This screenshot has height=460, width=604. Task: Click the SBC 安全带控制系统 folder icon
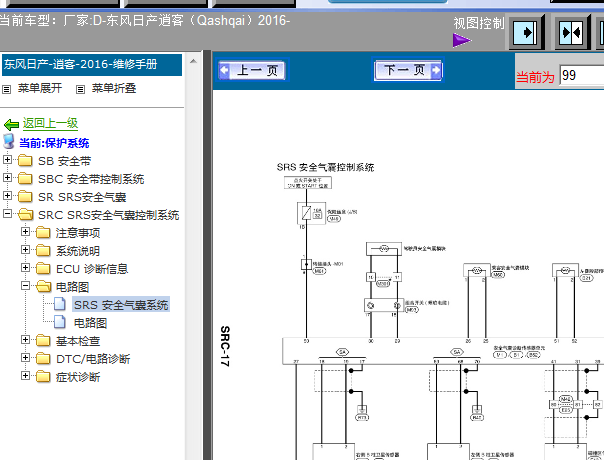pyautogui.click(x=25, y=178)
